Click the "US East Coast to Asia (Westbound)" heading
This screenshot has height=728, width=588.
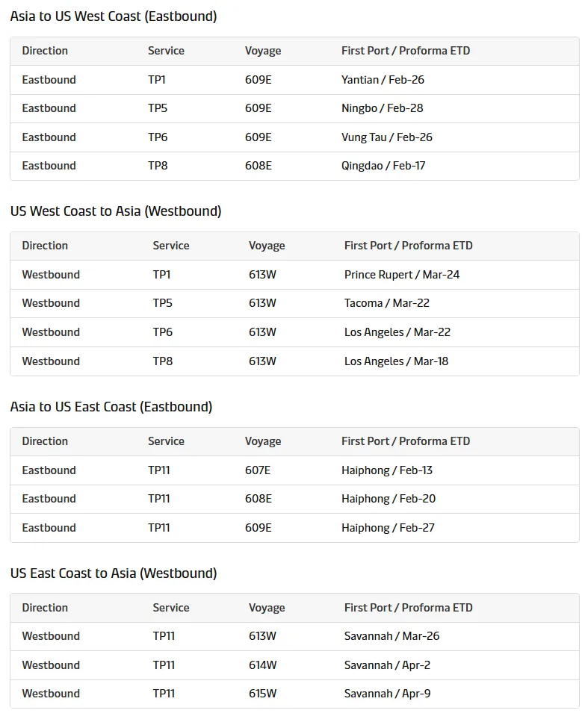click(114, 573)
